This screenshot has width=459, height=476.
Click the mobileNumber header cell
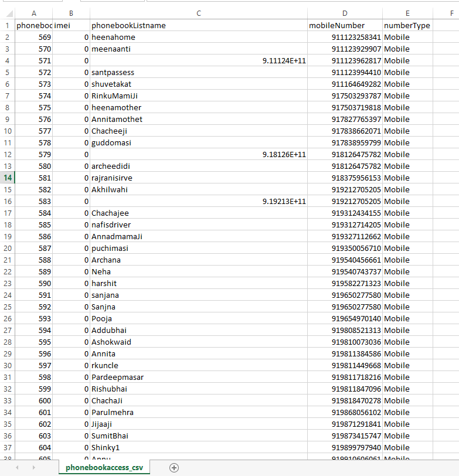[x=345, y=25]
